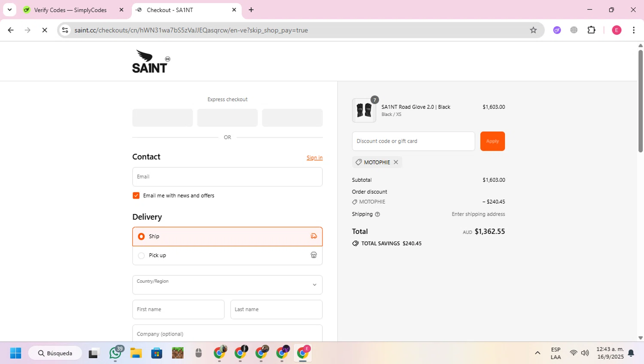Viewport: 644px width, 364px height.
Task: Open the Minecraft taskbar icon
Action: coord(178,353)
